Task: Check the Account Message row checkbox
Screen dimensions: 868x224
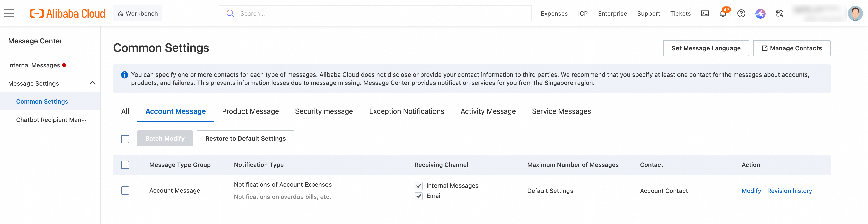Action: tap(125, 191)
